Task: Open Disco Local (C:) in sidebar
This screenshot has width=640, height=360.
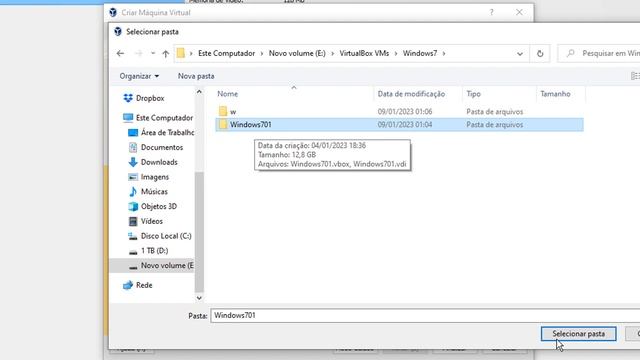Action: 166,236
